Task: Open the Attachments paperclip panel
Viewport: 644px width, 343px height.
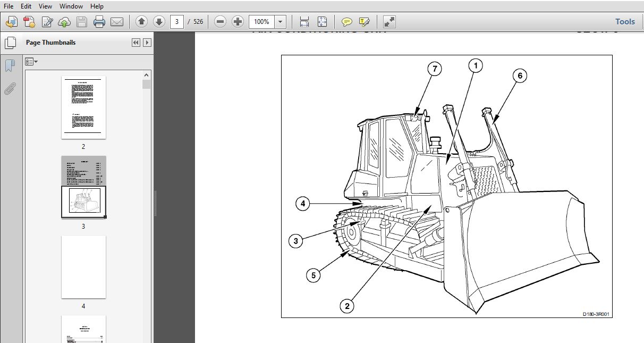Action: [10, 88]
